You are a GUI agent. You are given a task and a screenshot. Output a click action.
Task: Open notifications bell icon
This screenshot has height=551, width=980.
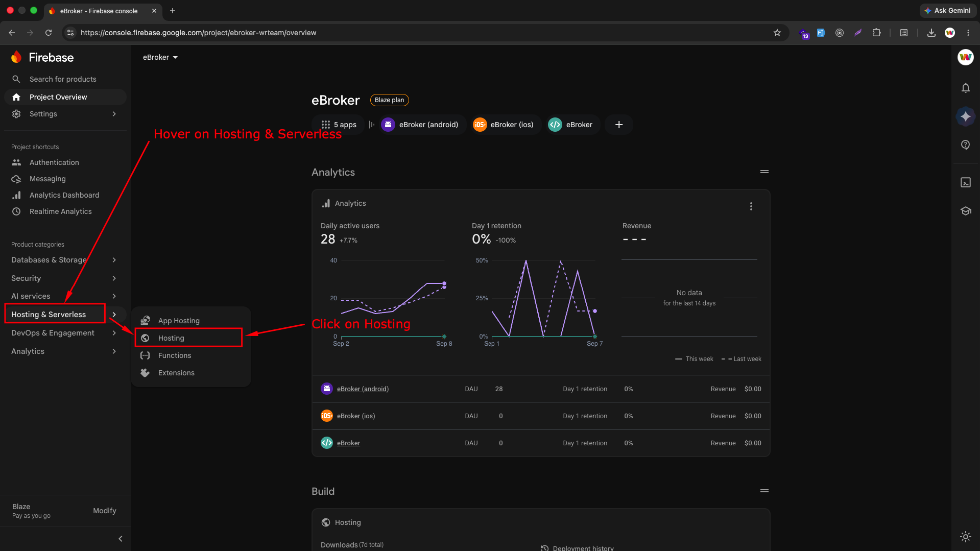click(x=965, y=88)
